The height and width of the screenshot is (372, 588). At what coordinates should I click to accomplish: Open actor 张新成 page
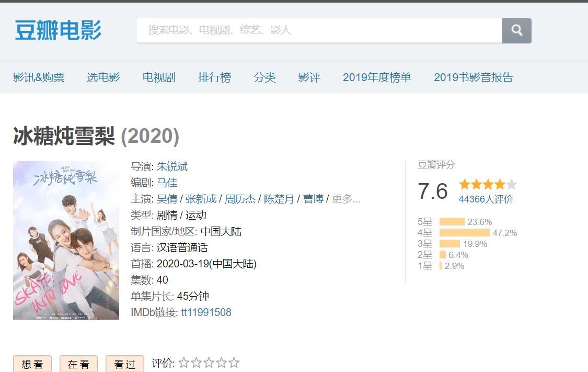pyautogui.click(x=201, y=199)
